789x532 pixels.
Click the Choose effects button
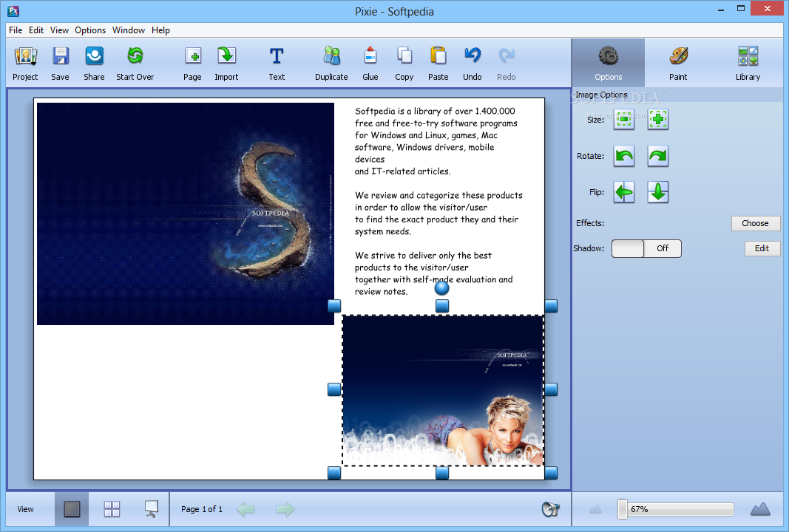click(x=755, y=223)
